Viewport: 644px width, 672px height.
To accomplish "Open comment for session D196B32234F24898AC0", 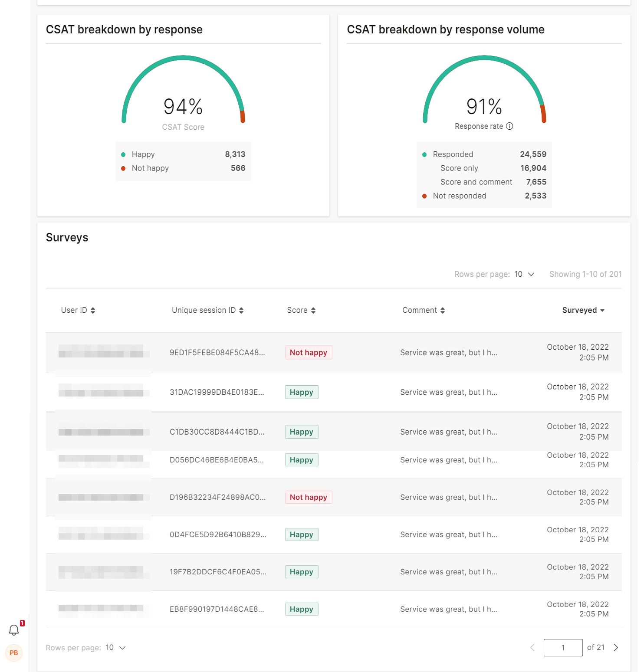I will (448, 497).
